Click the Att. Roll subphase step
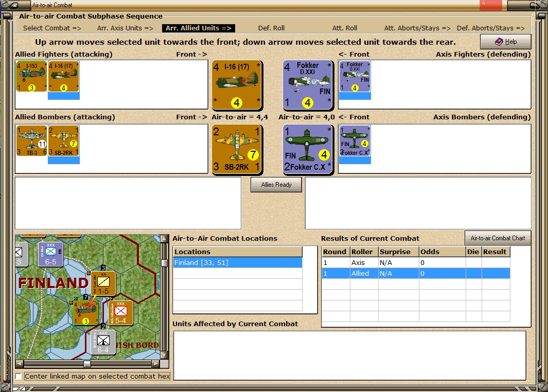548x392 pixels. click(345, 28)
